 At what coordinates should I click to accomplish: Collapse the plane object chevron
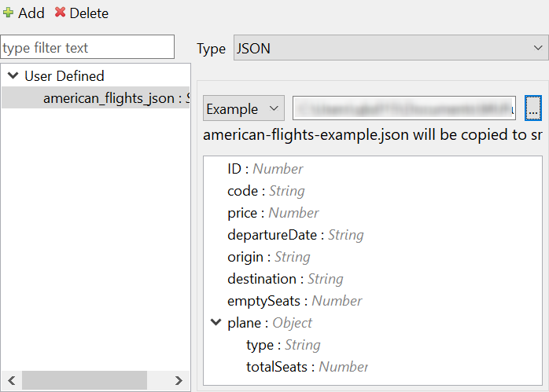(216, 322)
